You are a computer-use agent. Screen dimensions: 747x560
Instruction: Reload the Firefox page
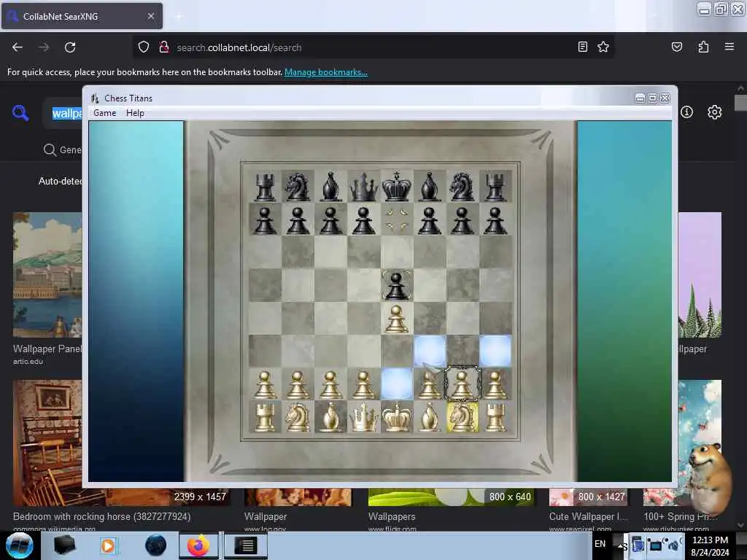(70, 47)
